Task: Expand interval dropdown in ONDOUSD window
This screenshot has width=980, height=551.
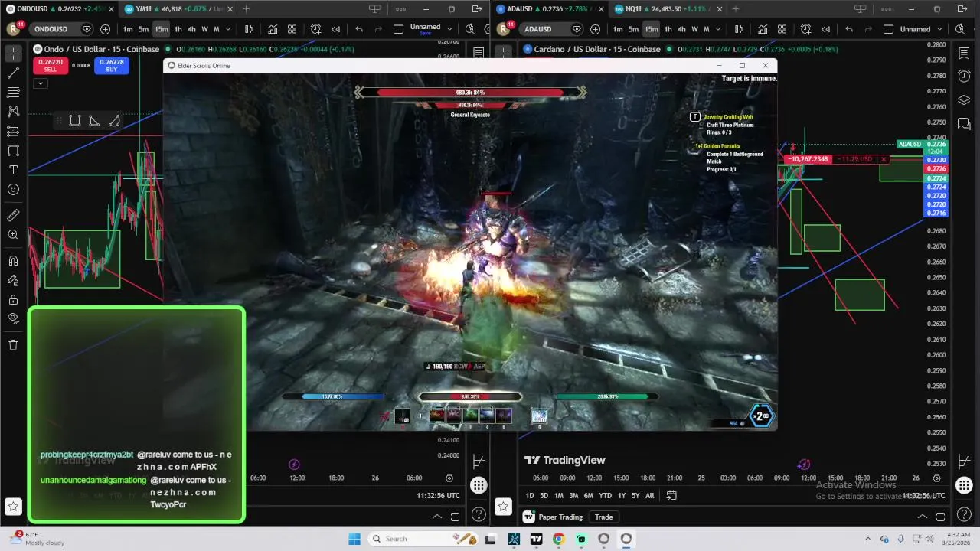Action: click(x=228, y=29)
